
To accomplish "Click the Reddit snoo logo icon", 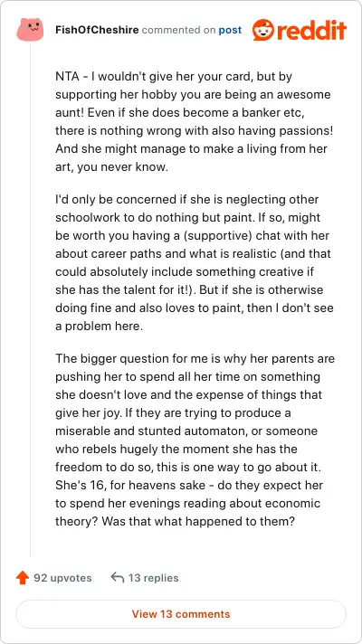I will 263,30.
